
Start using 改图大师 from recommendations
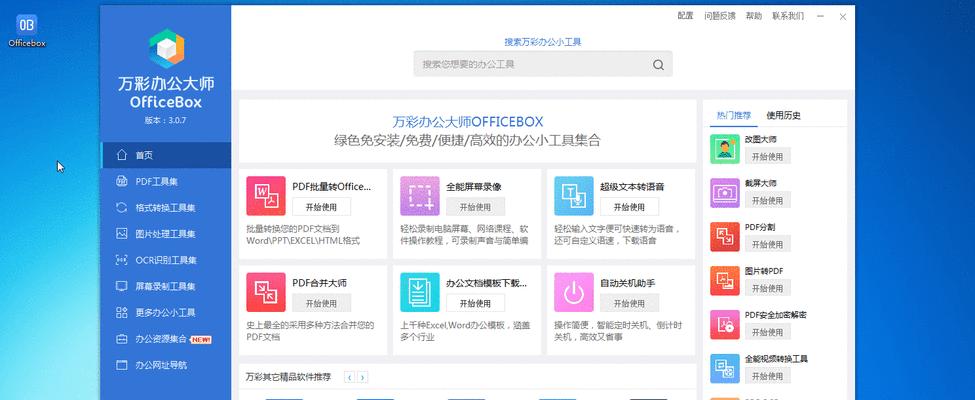click(768, 156)
